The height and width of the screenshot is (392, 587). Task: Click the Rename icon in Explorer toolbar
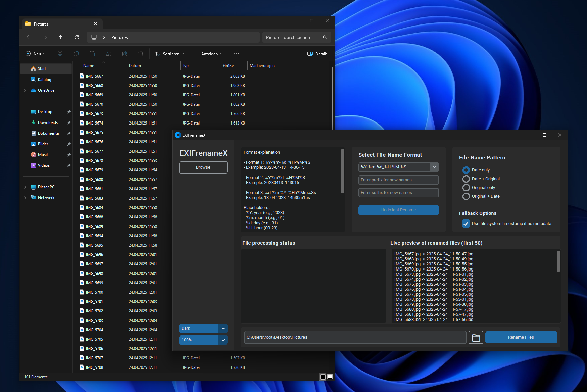point(108,54)
